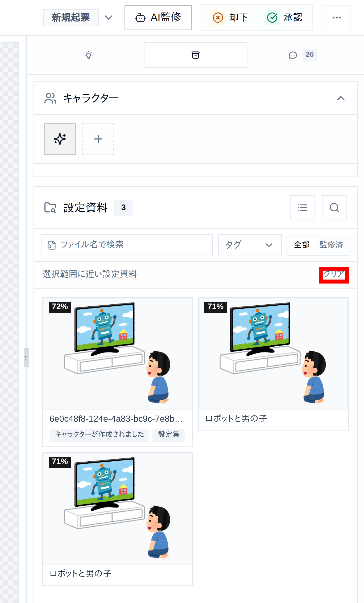Open the bottom 71% ロボットと男の子 thumbnail
This screenshot has width=364, height=603.
[118, 508]
